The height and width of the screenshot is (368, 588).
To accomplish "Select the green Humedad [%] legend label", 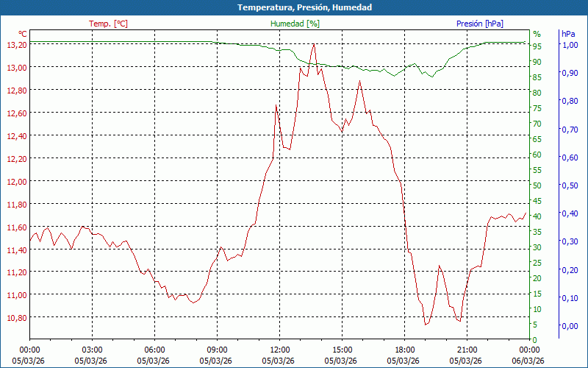I will (295, 24).
